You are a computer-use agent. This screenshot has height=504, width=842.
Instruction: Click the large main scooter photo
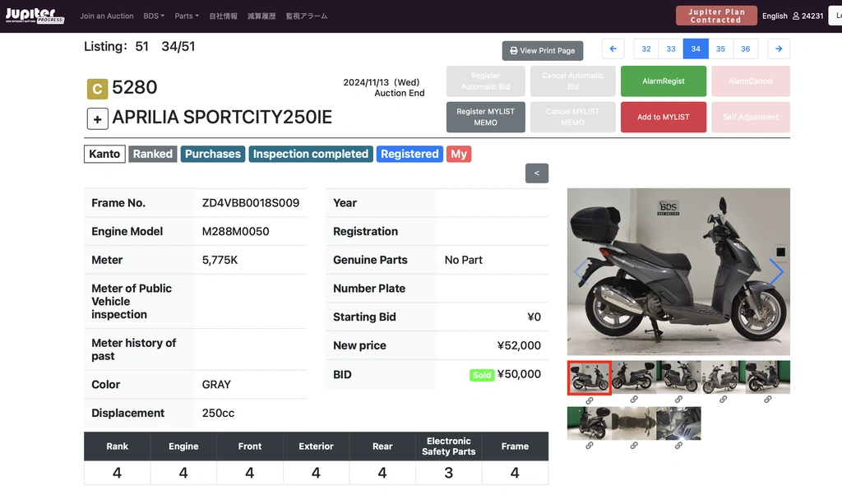coord(678,271)
